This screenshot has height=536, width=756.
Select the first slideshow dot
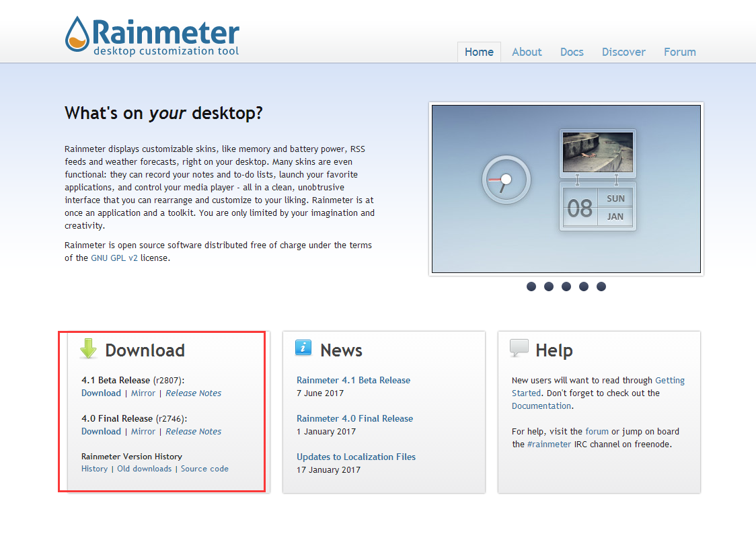click(531, 286)
